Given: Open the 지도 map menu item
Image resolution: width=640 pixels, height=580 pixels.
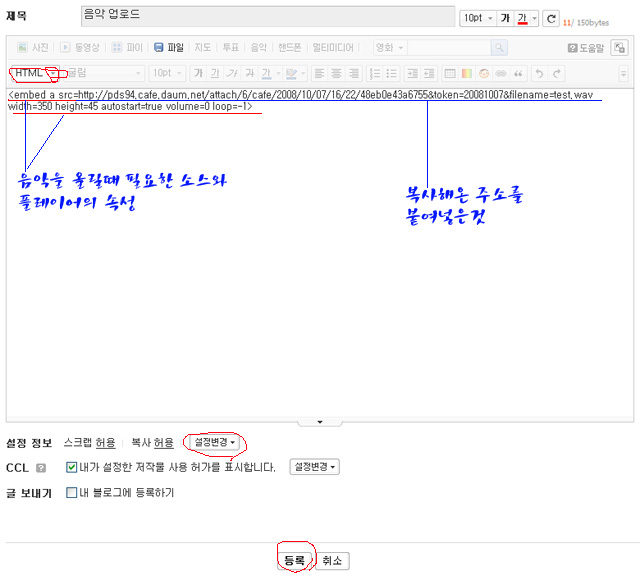Looking at the screenshot, I should click(x=202, y=47).
